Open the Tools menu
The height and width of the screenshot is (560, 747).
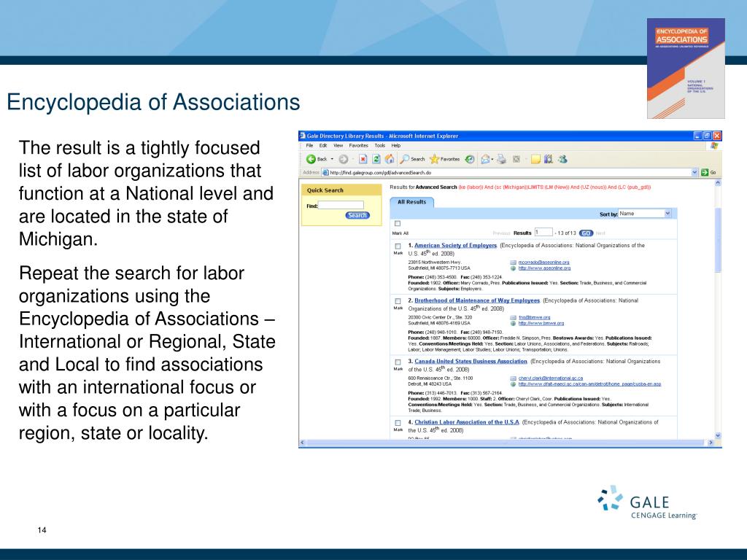(379, 146)
